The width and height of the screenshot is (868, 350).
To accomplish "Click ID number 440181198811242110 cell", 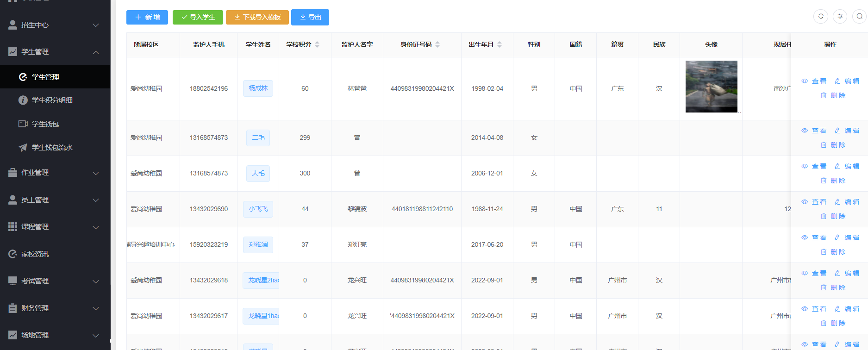I will 422,209.
